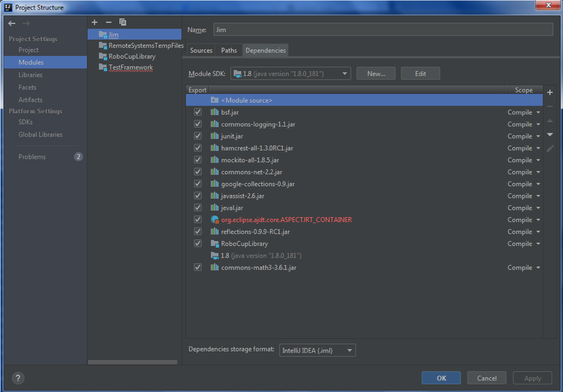The width and height of the screenshot is (563, 392).
Task: Click the Apply button
Action: tap(533, 378)
